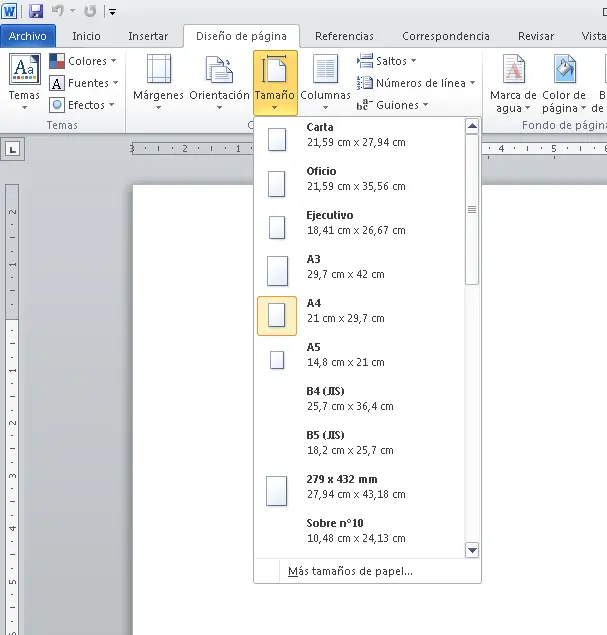The height and width of the screenshot is (635, 607).
Task: Click the size list scroll down arrow
Action: [472, 550]
